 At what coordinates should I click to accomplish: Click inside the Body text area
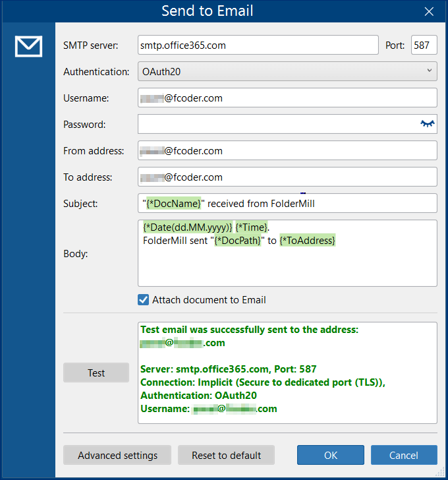[x=287, y=253]
